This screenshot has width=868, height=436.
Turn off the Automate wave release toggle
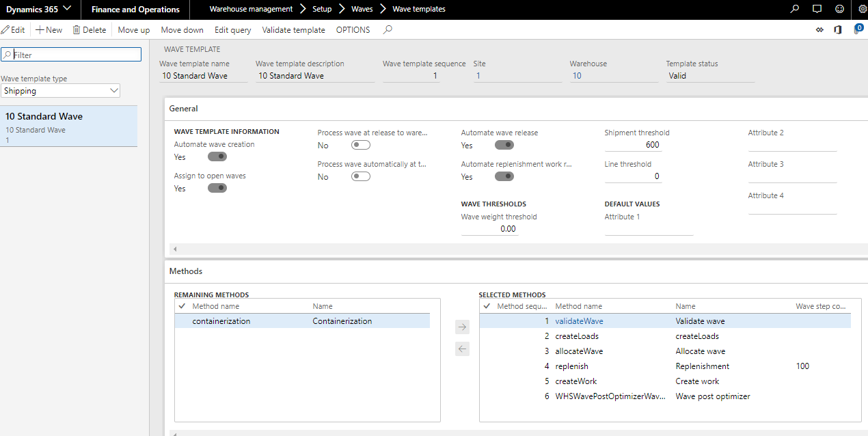click(504, 145)
